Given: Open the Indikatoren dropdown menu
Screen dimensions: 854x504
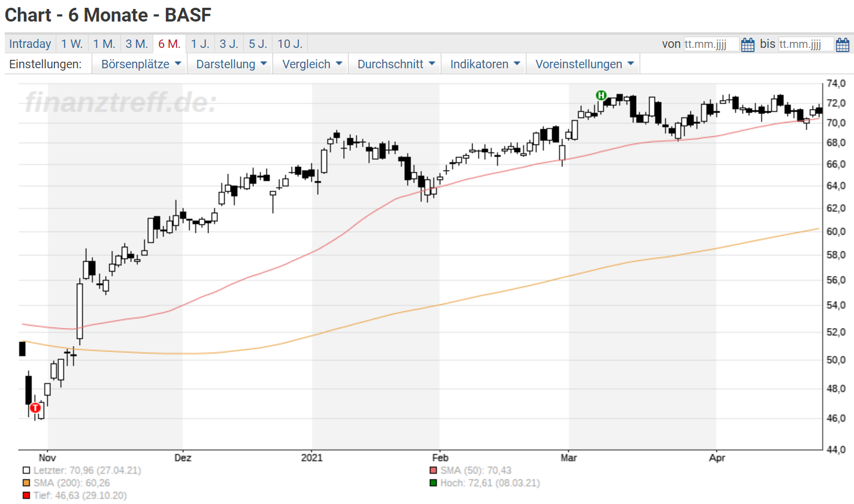Looking at the screenshot, I should coord(484,64).
